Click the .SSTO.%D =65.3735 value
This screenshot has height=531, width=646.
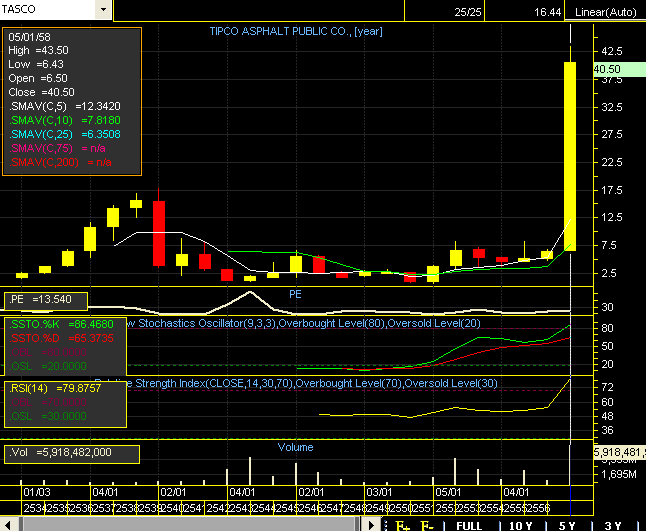coord(61,338)
